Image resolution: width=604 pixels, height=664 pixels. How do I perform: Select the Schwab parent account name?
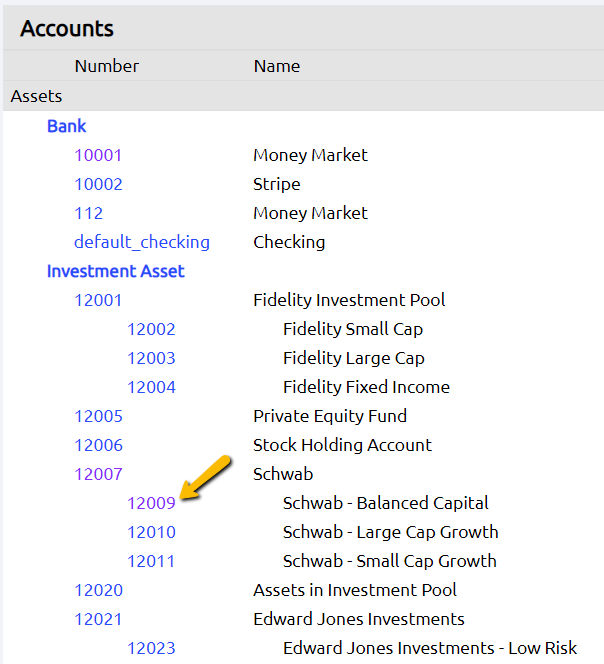pos(283,474)
